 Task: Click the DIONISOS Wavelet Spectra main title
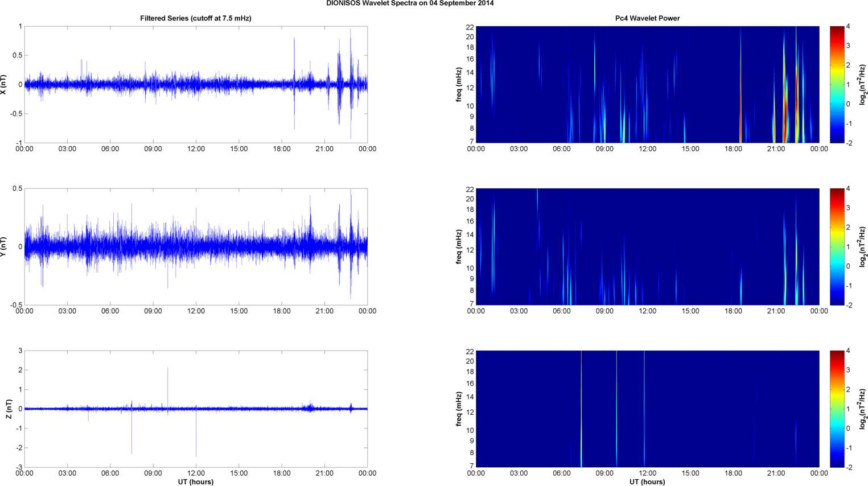point(410,3)
